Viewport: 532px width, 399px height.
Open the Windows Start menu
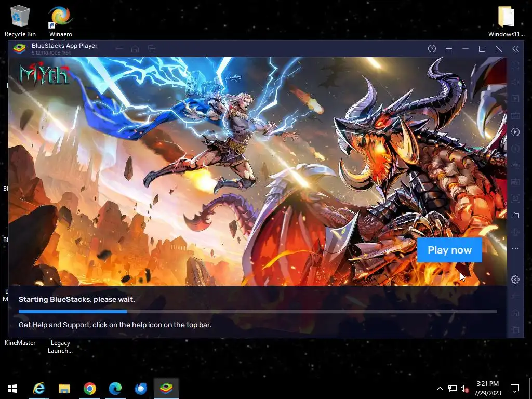12,389
